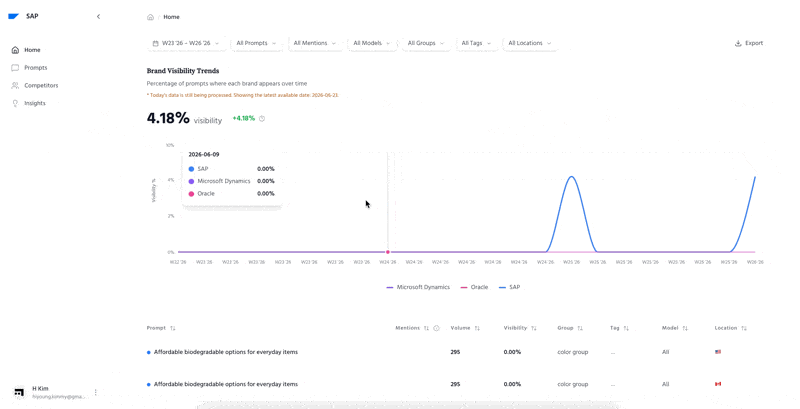The height and width of the screenshot is (409, 800).
Task: Toggle the Oracle legend entry below the chart
Action: point(474,287)
